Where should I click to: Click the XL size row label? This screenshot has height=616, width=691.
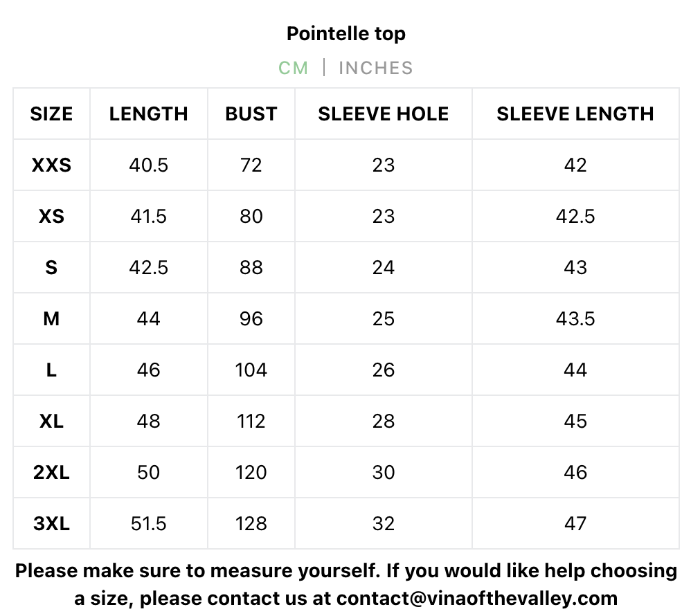pos(51,422)
